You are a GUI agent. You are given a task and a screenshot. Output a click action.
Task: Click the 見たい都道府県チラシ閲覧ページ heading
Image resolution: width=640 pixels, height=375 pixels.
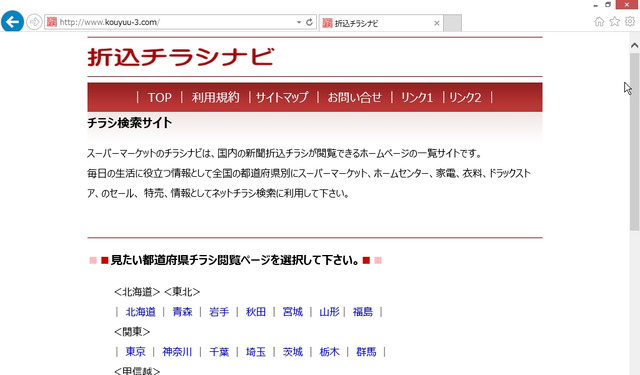click(236, 260)
